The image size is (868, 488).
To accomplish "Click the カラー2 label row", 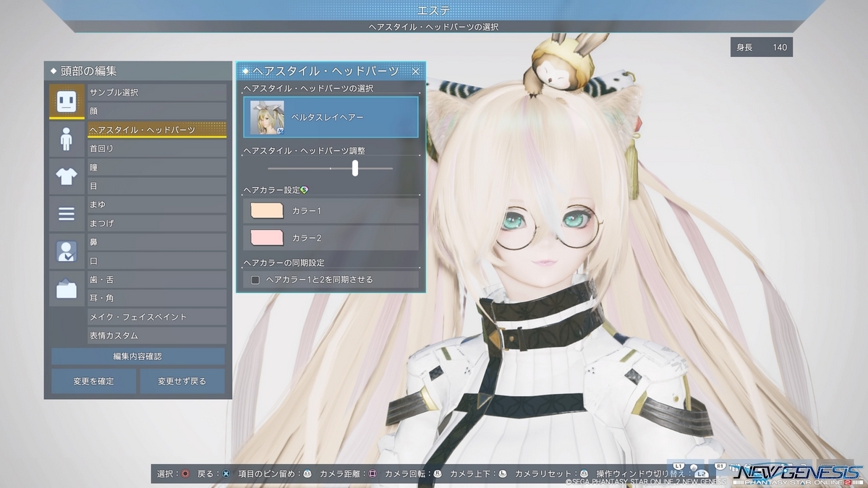I will click(331, 237).
